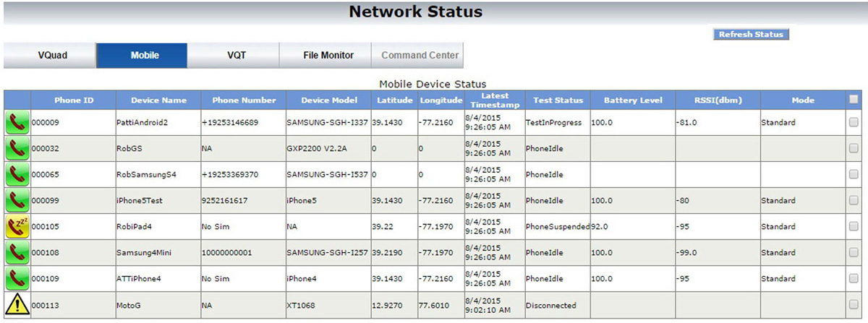Check the checkbox for PattiAndroid2 row
This screenshot has height=323, width=868.
(854, 123)
